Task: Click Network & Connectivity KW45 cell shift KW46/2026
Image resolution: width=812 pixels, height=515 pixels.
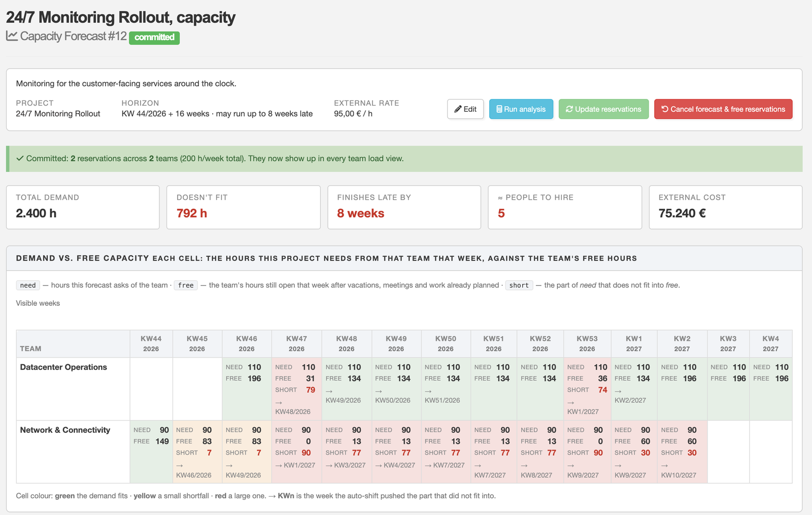Action: coord(194,475)
